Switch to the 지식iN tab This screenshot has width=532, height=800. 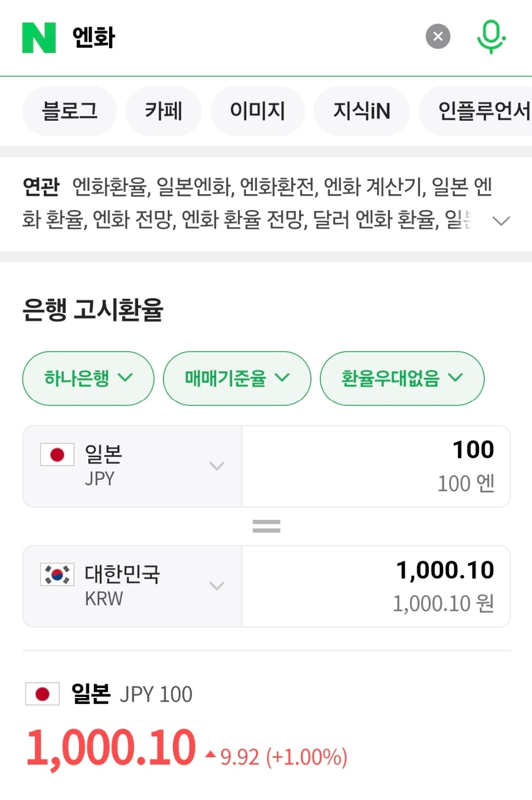pyautogui.click(x=361, y=111)
